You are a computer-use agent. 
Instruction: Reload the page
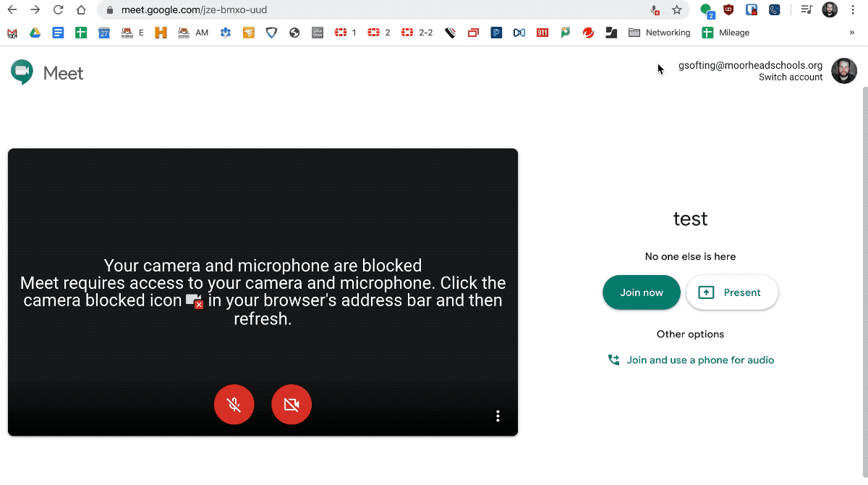pyautogui.click(x=59, y=10)
